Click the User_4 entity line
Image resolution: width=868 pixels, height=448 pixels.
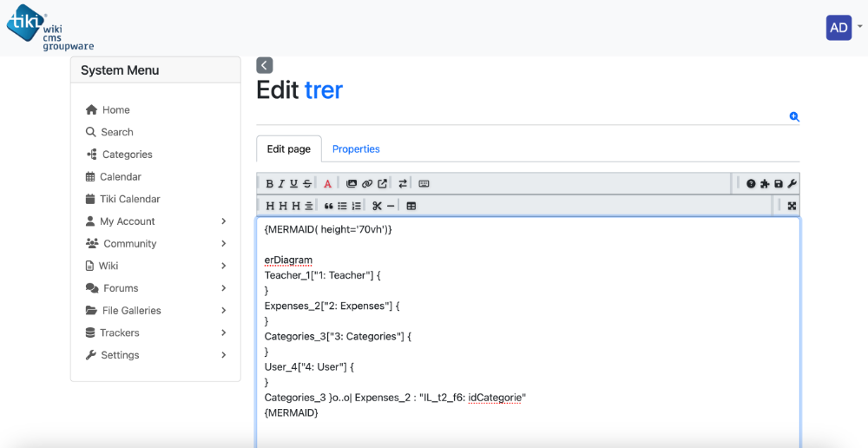(x=310, y=366)
